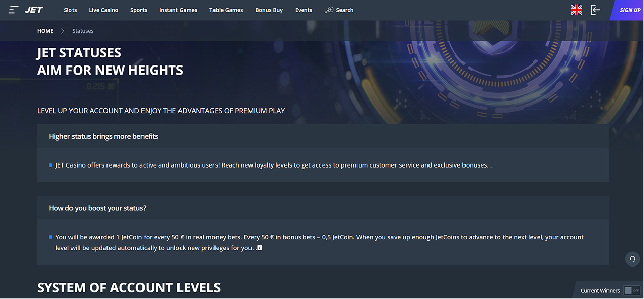Click the SIGN UP button

629,10
